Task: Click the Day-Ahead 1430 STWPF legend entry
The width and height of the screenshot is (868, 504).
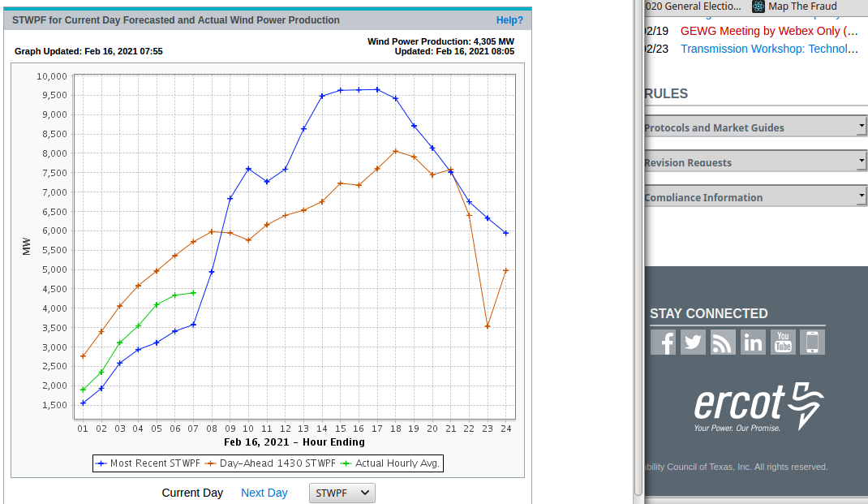Action: 271,463
